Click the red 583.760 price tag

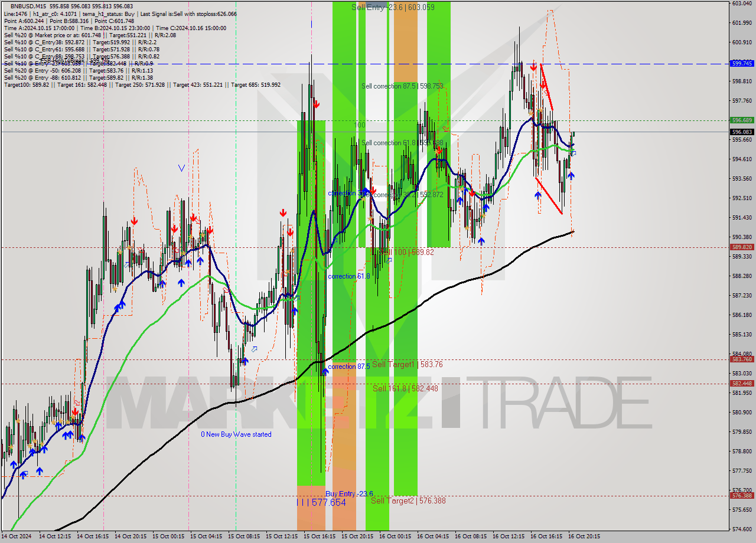[x=742, y=359]
